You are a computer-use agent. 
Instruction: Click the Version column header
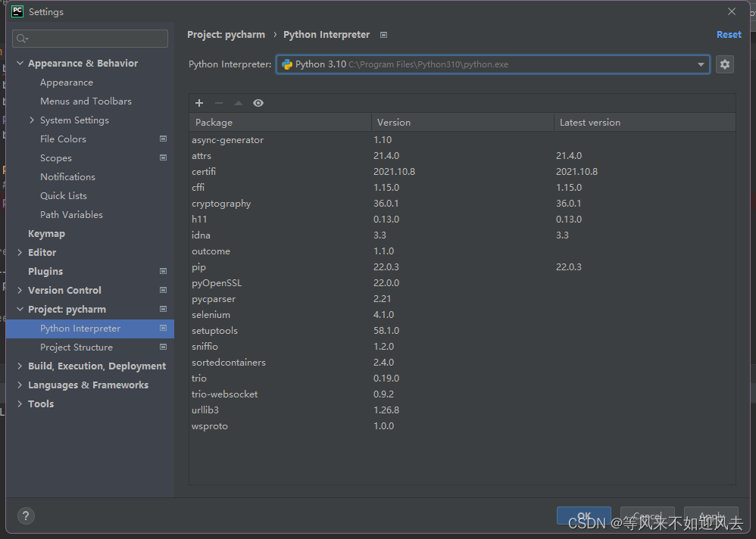coord(463,123)
